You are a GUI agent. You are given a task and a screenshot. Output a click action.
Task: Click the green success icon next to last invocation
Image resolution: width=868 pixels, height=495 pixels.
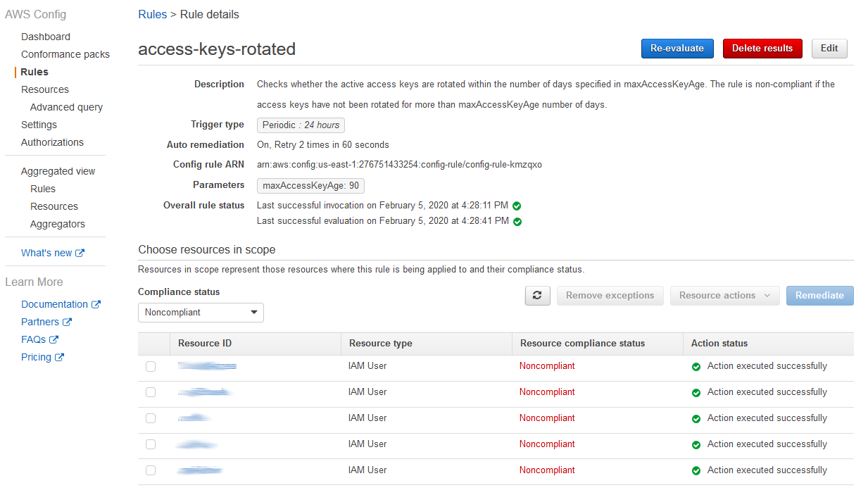517,205
